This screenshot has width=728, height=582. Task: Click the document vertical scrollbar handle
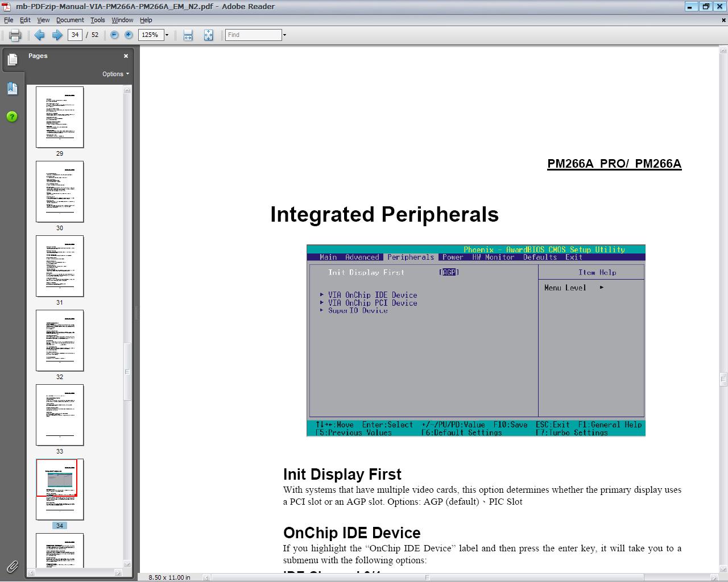pyautogui.click(x=723, y=380)
